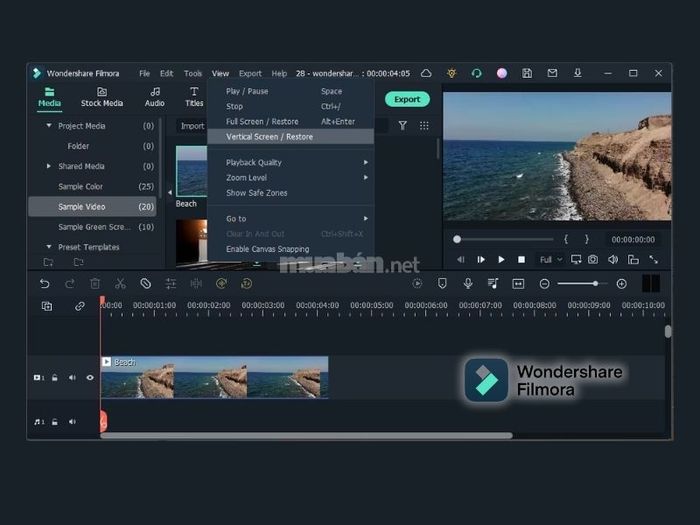Switch to the Audio tab
Image resolution: width=700 pixels, height=525 pixels.
click(x=154, y=97)
